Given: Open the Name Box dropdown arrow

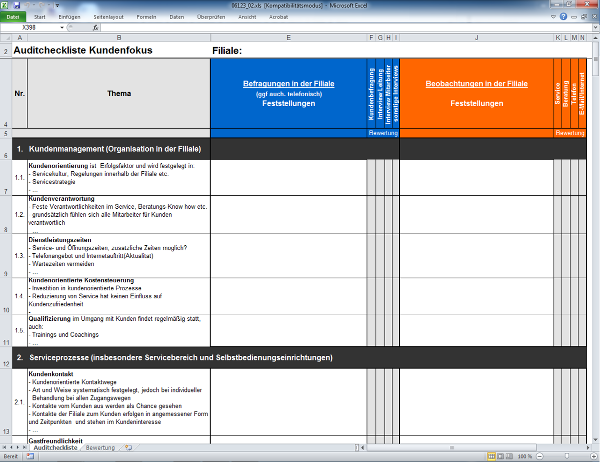Looking at the screenshot, I should 62,28.
